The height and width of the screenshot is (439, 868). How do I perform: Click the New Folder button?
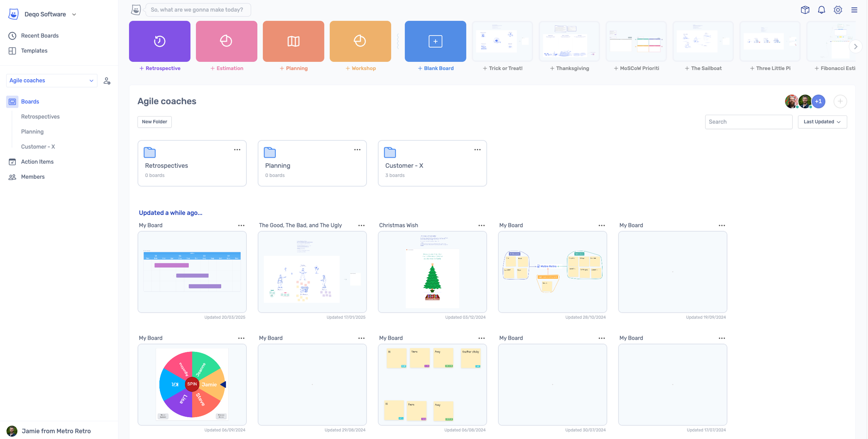pyautogui.click(x=154, y=122)
